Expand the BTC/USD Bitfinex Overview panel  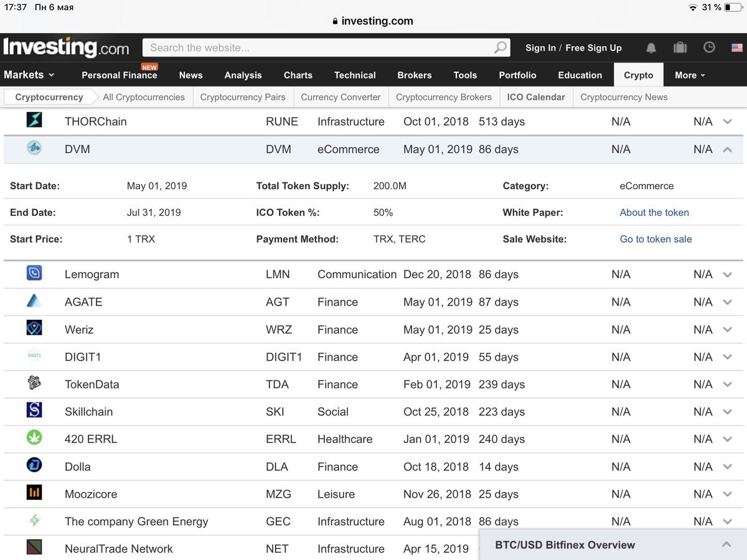(726, 544)
